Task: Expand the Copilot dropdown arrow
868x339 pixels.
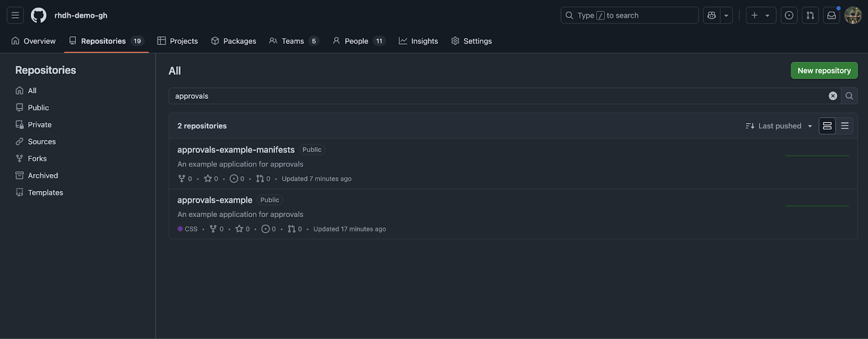Action: pos(726,15)
